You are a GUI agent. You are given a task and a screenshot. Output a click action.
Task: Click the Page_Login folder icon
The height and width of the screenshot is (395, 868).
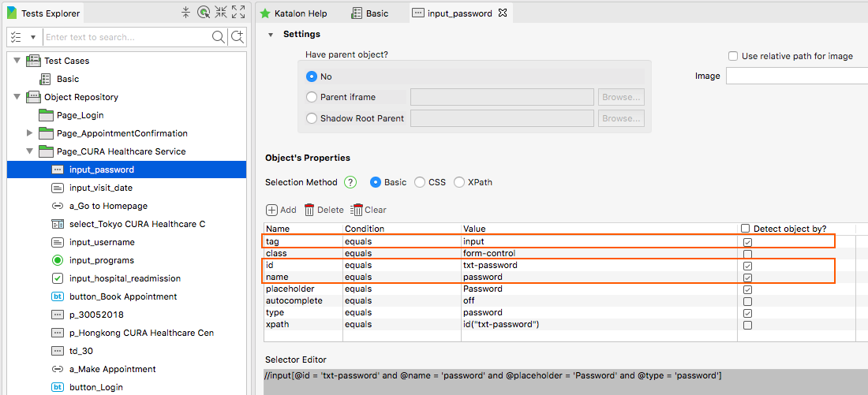tap(46, 115)
